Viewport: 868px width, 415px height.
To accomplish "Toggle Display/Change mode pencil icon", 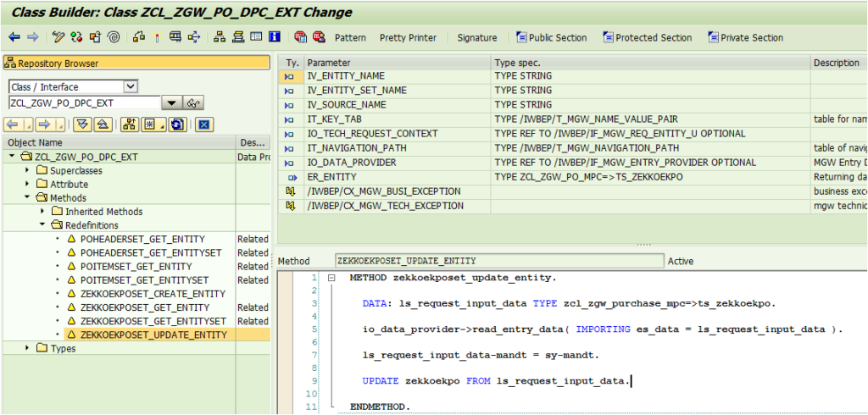I will pos(58,37).
